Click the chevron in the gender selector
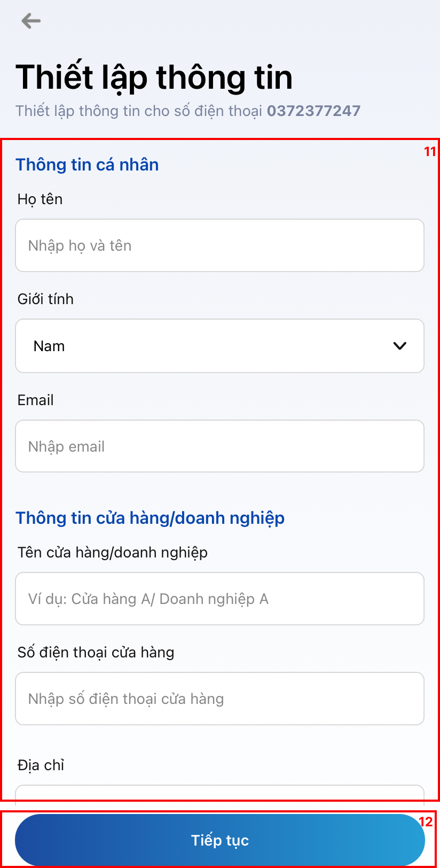Image resolution: width=440 pixels, height=868 pixels. tap(399, 346)
